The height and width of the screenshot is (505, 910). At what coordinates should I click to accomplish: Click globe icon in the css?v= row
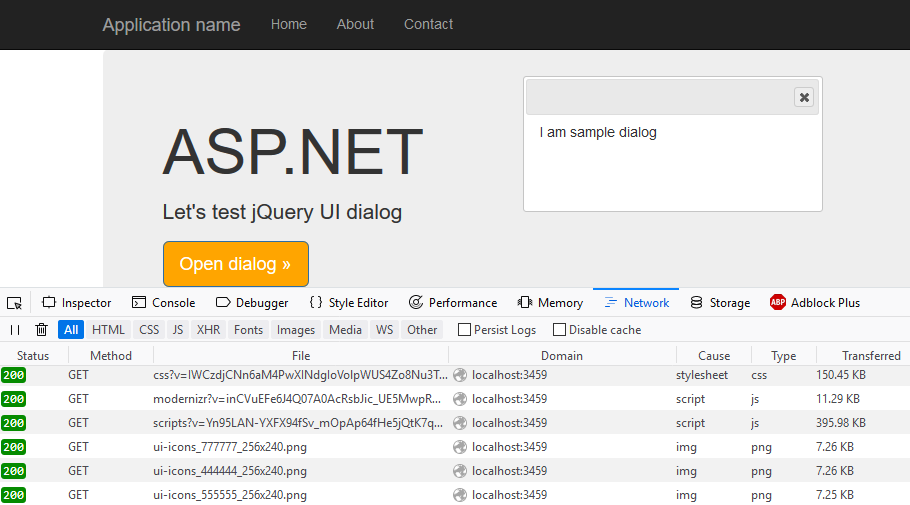[x=460, y=375]
